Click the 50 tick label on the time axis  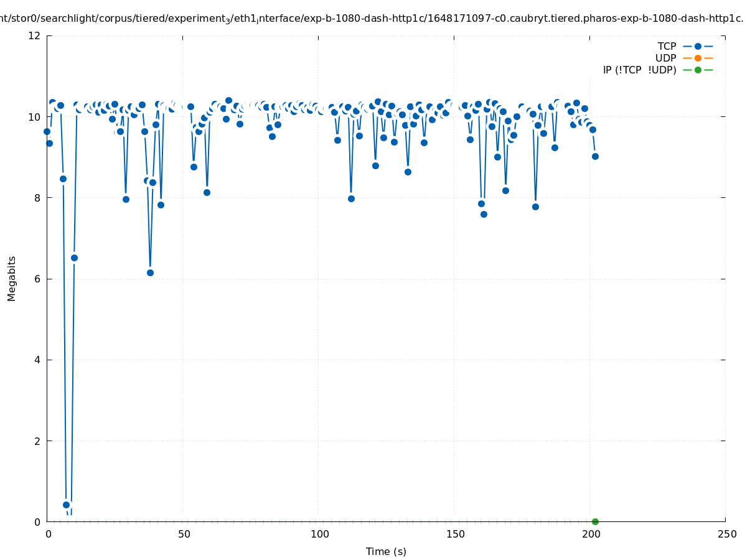coord(184,534)
